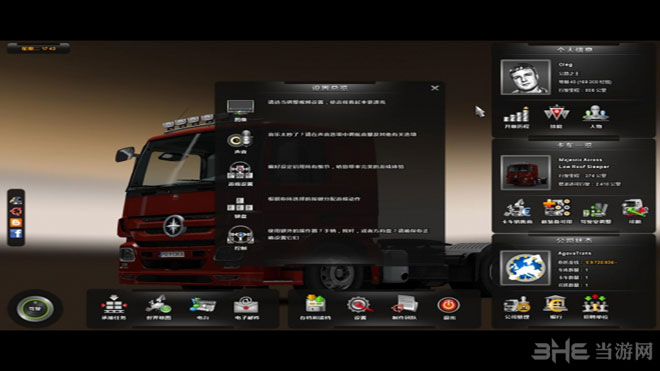Open Graphics settings monitor icon
The height and width of the screenshot is (371, 660).
click(x=240, y=107)
